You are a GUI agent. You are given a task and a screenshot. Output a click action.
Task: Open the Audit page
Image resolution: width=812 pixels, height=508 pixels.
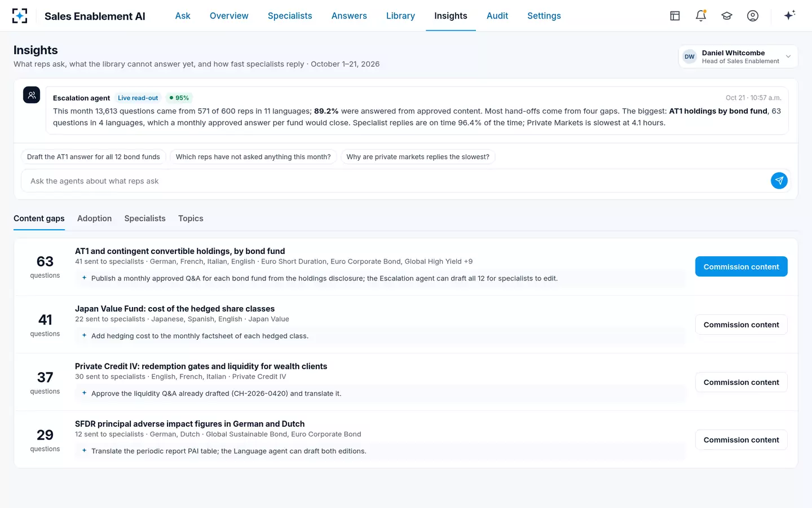point(497,16)
